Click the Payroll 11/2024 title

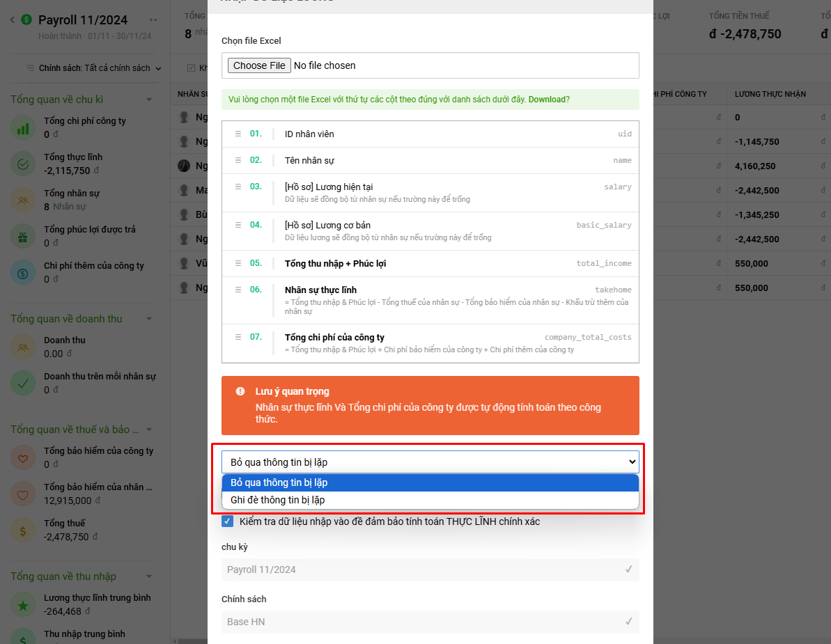tap(83, 20)
